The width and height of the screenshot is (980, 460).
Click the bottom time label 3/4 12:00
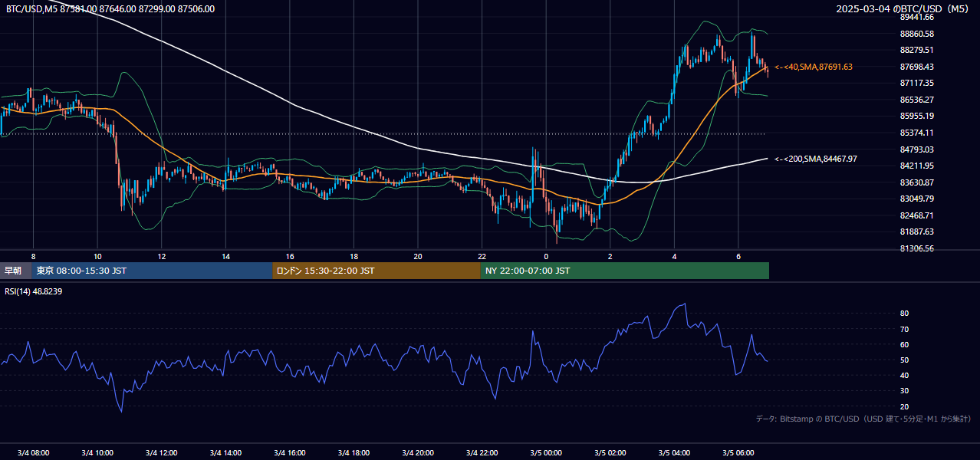coord(161,453)
